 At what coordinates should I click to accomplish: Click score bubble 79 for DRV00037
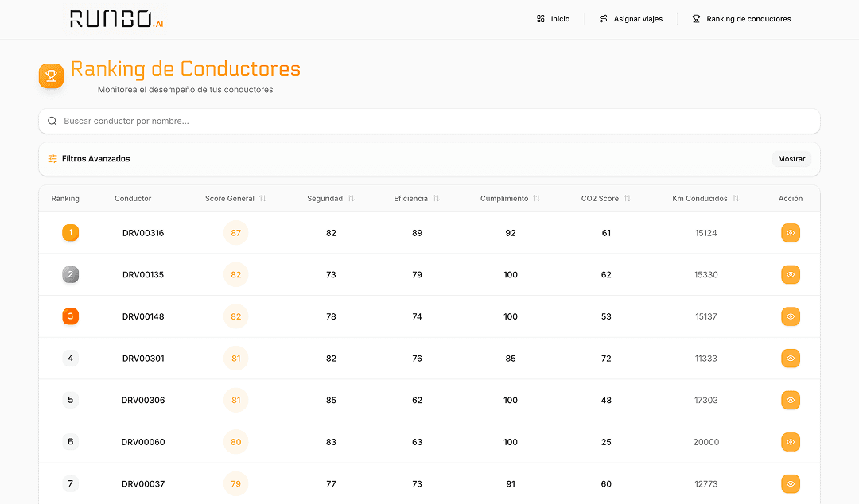pos(235,484)
